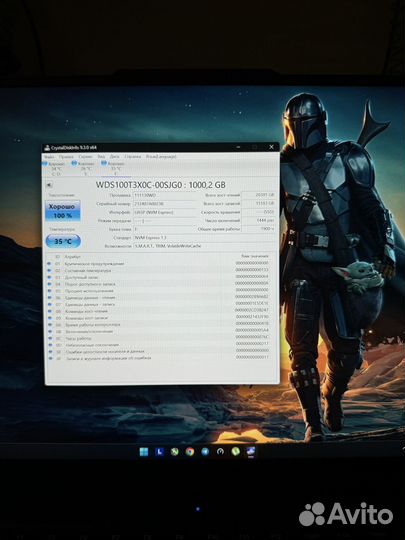
Task: Select the Критические предупреждения attribute row text
Action: click(x=94, y=264)
